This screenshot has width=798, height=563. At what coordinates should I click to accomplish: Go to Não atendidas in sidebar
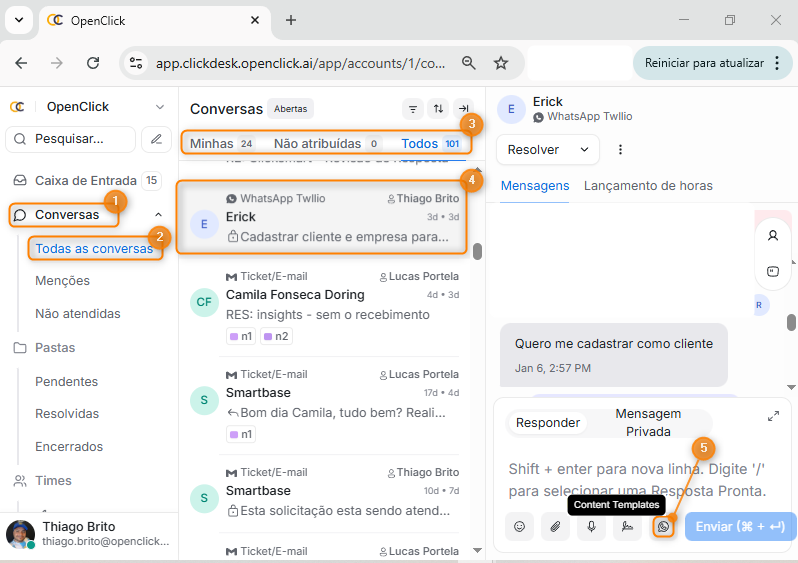click(x=78, y=313)
